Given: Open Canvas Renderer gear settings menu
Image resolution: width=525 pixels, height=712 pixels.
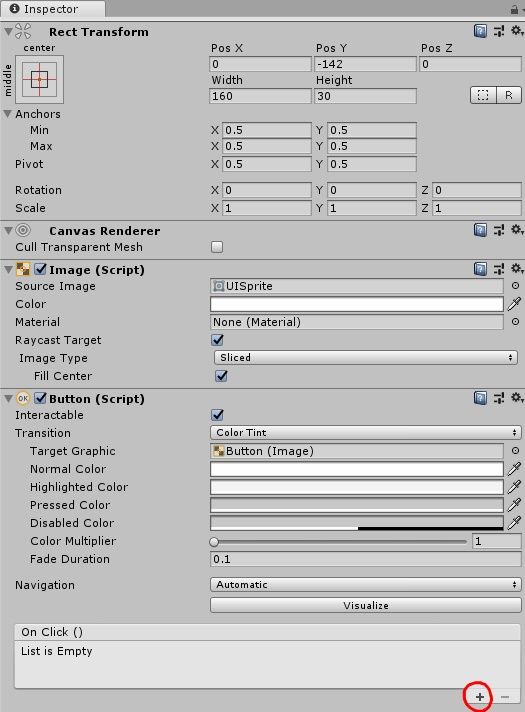Looking at the screenshot, I should tap(517, 230).
